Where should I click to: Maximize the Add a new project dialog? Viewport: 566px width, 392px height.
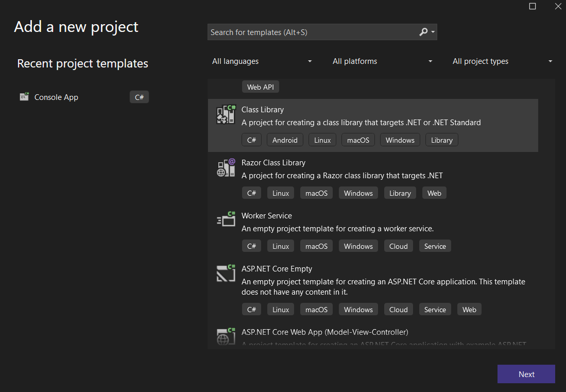[533, 6]
